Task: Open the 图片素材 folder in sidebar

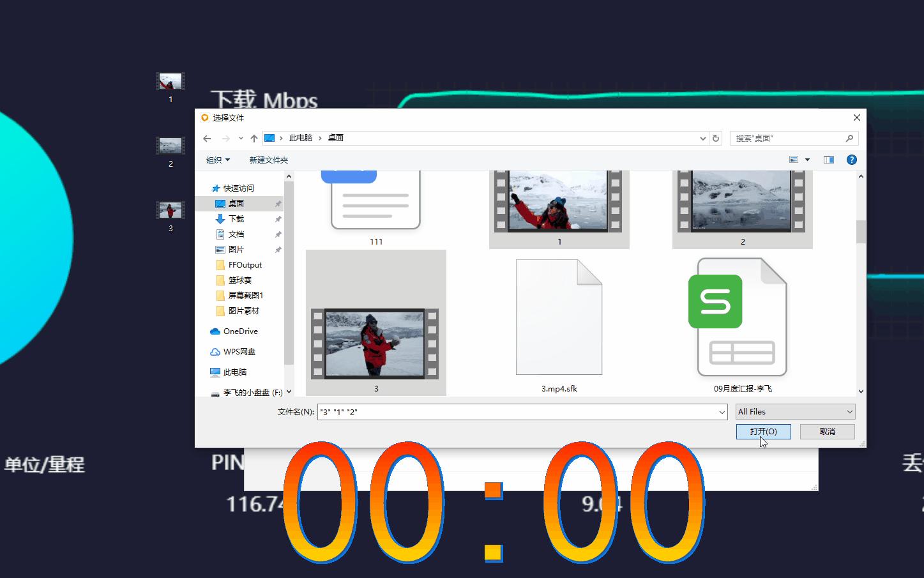Action: (244, 311)
